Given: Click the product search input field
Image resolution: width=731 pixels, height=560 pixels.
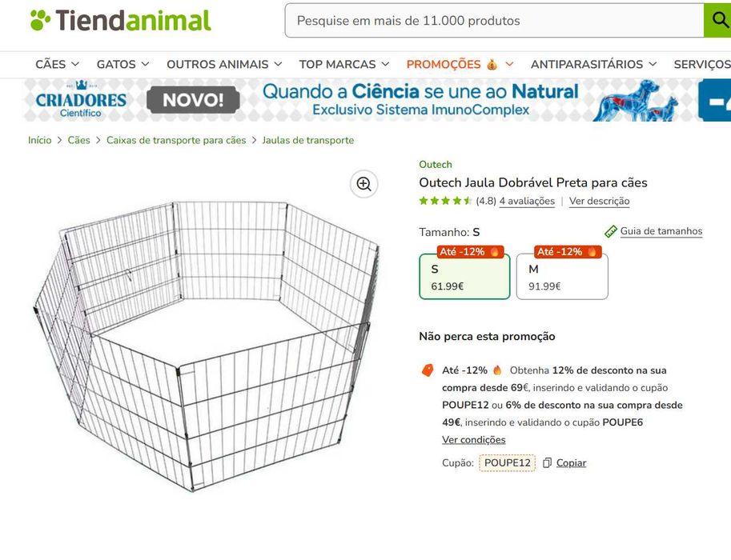Looking at the screenshot, I should pyautogui.click(x=492, y=21).
